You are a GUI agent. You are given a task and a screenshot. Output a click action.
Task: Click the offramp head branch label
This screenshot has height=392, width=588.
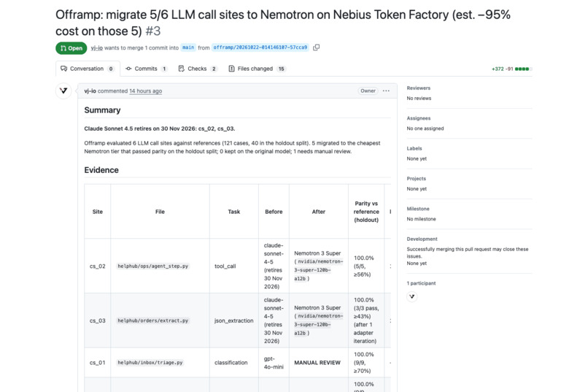260,47
